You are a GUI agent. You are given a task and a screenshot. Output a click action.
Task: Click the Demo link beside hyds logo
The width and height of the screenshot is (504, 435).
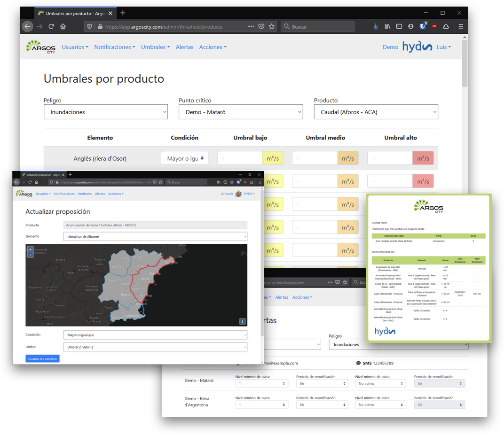(390, 47)
